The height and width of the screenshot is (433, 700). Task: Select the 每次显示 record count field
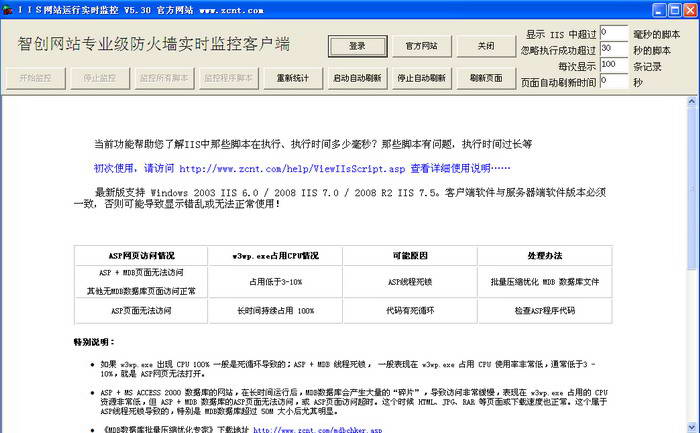[613, 65]
